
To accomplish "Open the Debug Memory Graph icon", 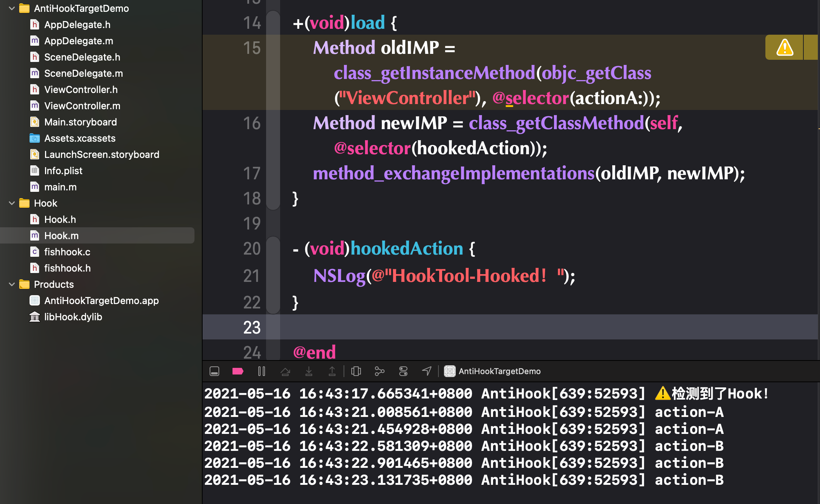I will point(379,371).
